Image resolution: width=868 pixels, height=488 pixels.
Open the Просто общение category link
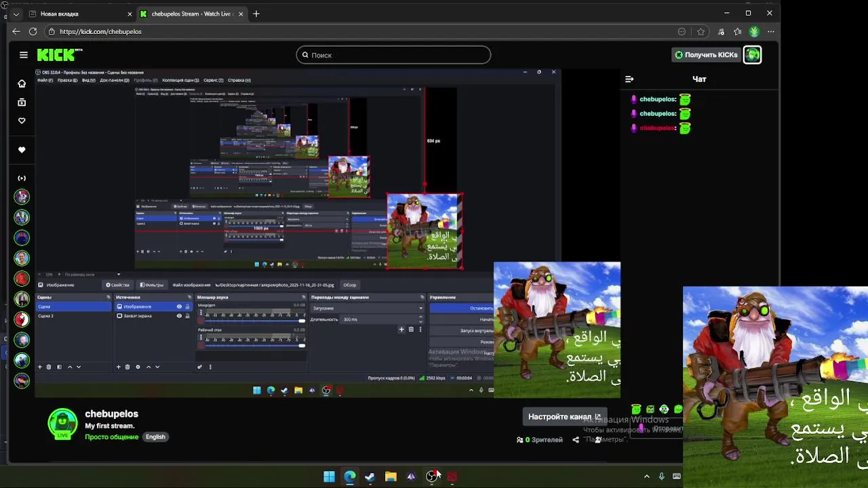[112, 437]
